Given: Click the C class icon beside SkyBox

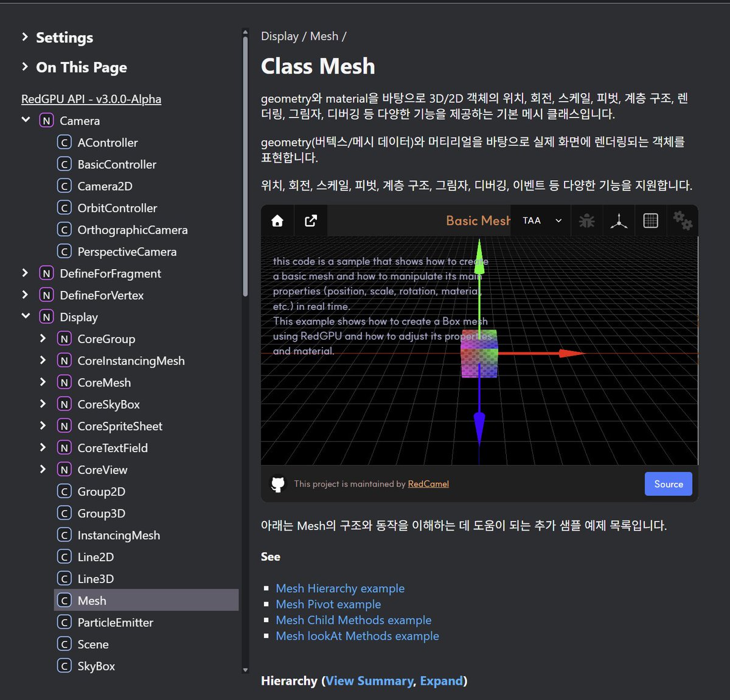Looking at the screenshot, I should click(x=64, y=666).
